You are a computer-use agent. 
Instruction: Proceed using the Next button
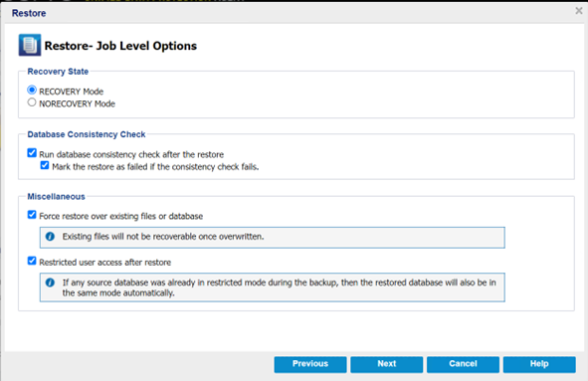click(387, 364)
